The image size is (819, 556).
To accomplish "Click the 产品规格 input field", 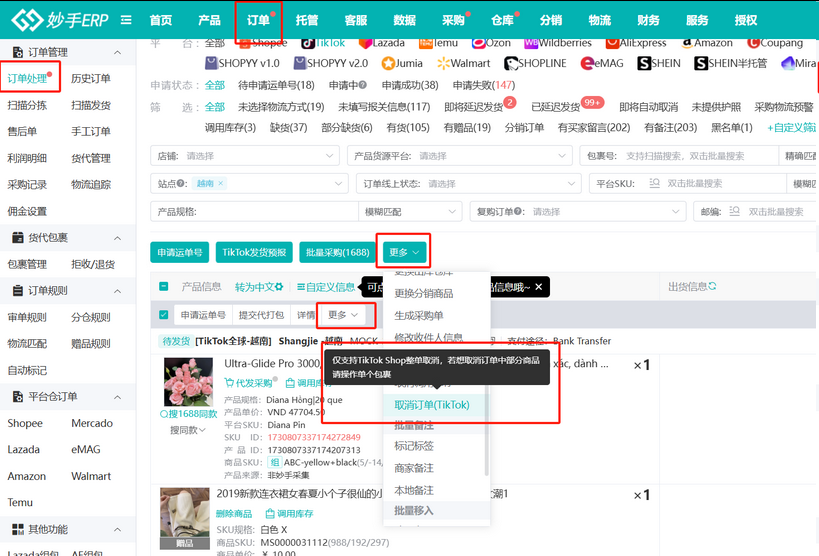I will coord(277,212).
